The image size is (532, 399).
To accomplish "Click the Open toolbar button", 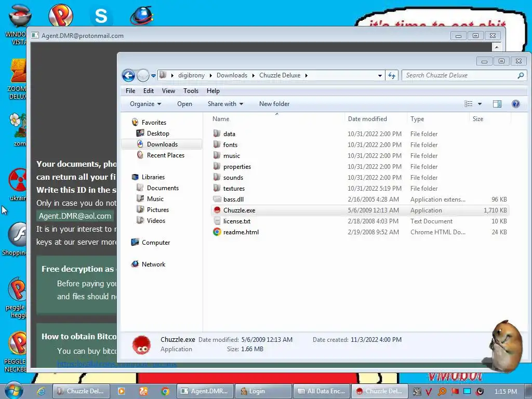I will point(184,104).
